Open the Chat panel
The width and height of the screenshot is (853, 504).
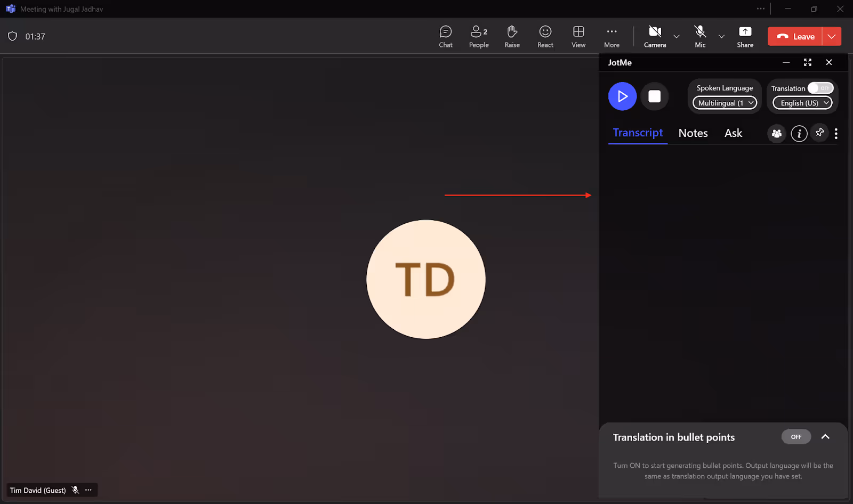446,37
